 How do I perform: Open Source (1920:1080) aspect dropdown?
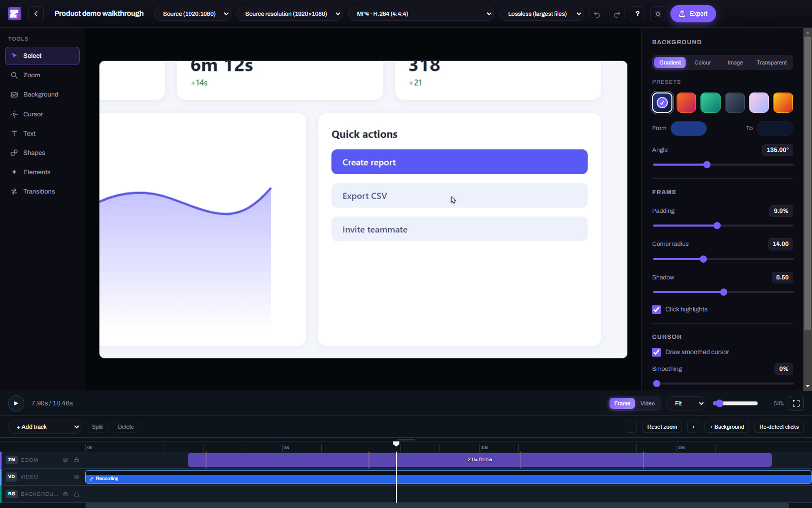[x=193, y=14]
